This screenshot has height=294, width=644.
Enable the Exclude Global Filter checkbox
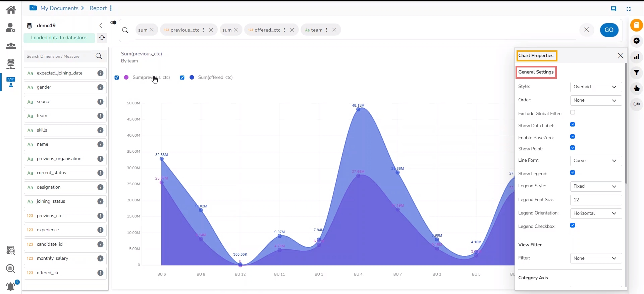click(573, 112)
